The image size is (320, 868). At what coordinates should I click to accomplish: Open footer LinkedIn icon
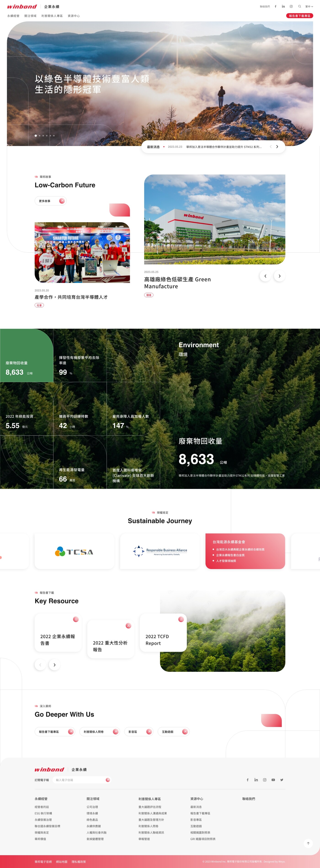coord(256,780)
